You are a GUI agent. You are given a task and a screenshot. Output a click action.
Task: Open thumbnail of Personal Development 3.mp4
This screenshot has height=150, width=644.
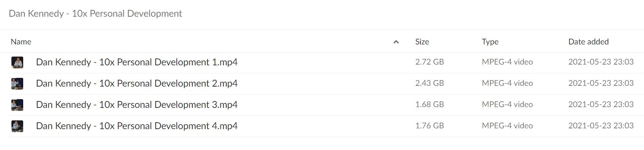(17, 105)
